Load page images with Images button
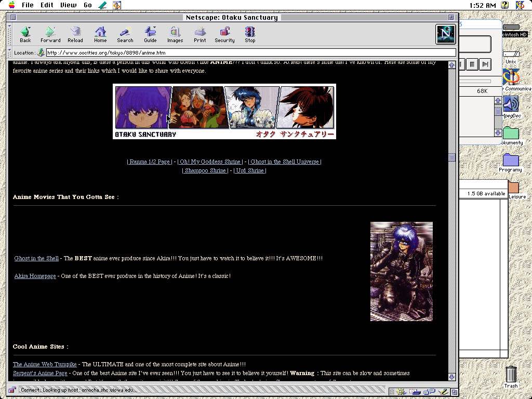 175,35
